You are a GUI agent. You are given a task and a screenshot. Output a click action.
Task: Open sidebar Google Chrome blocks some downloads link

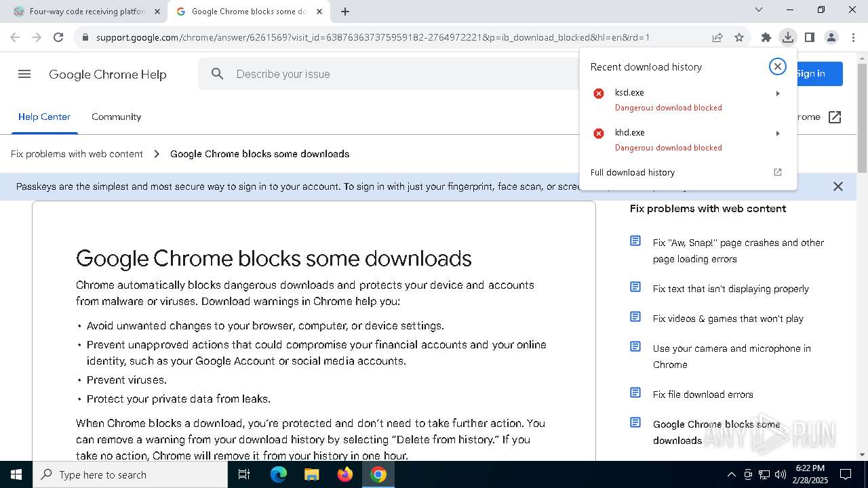pyautogui.click(x=717, y=432)
